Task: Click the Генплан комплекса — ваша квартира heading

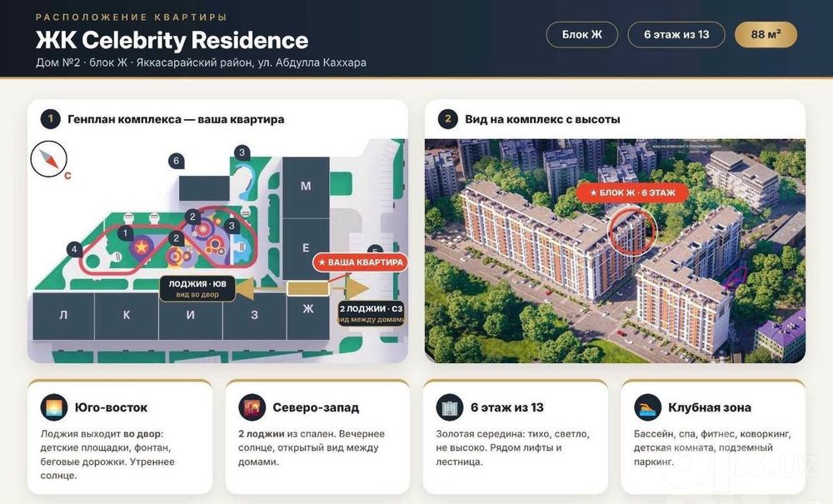Action: [x=176, y=119]
